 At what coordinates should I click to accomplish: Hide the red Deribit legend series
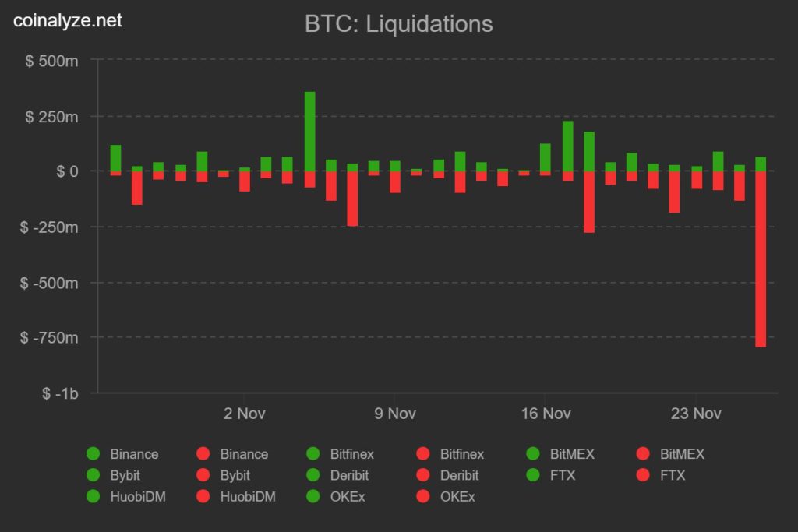pyautogui.click(x=447, y=475)
